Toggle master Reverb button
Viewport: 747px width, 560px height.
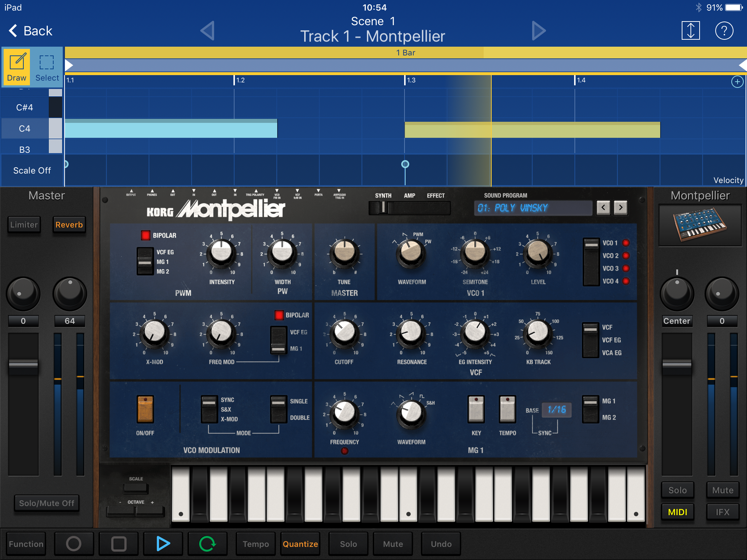coord(69,225)
